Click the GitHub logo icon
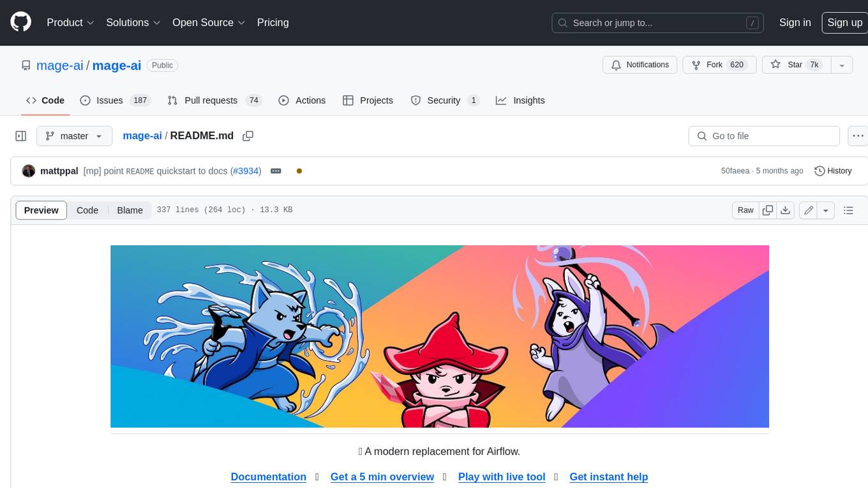This screenshot has height=488, width=868. (x=21, y=22)
